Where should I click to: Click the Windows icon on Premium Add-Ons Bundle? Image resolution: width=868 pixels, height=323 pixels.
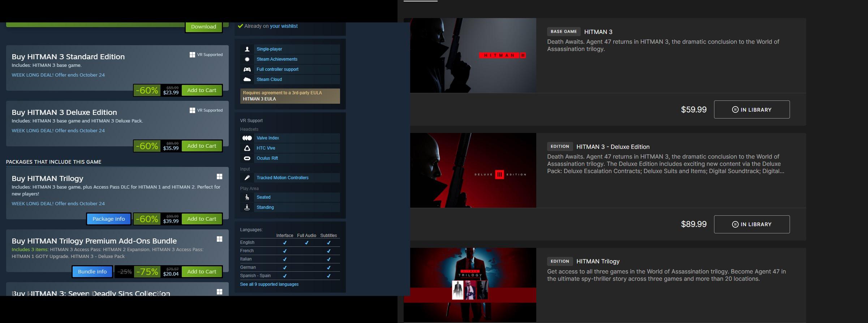[x=219, y=239]
